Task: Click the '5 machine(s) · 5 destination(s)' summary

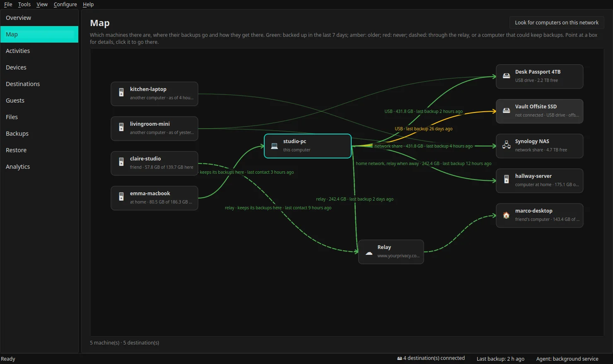Action: coord(124,342)
